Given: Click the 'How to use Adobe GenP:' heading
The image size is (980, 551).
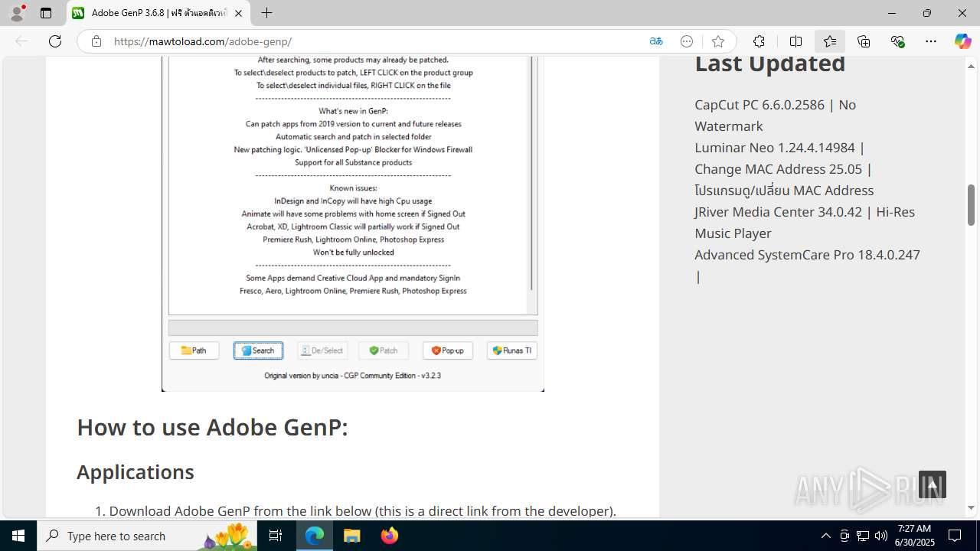Looking at the screenshot, I should 212,427.
